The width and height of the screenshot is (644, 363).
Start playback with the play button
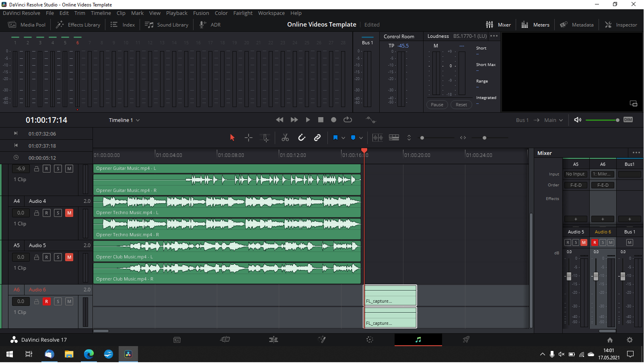(x=308, y=120)
